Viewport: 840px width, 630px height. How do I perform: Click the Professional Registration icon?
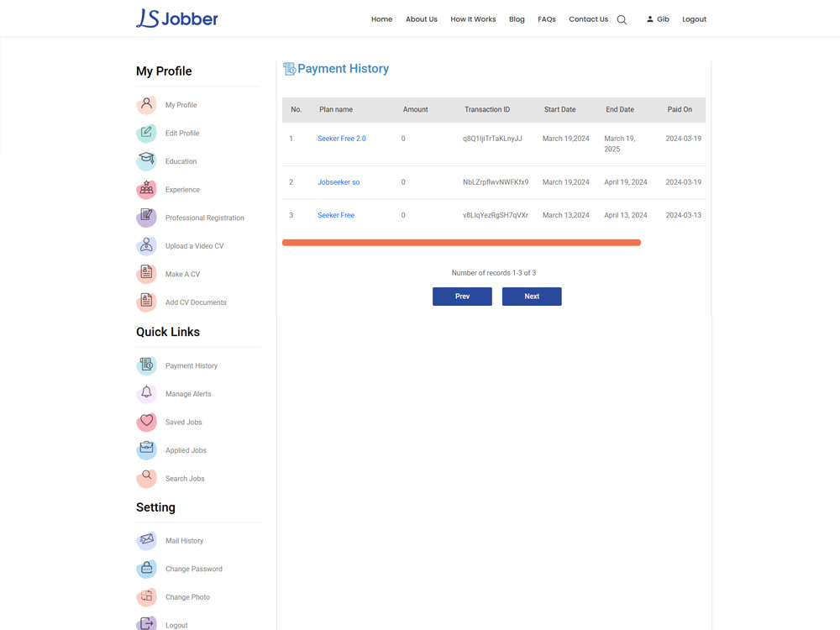pyautogui.click(x=146, y=218)
